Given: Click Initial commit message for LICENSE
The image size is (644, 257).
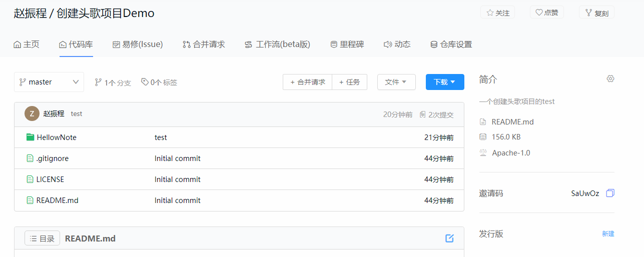Looking at the screenshot, I should click(x=178, y=179).
